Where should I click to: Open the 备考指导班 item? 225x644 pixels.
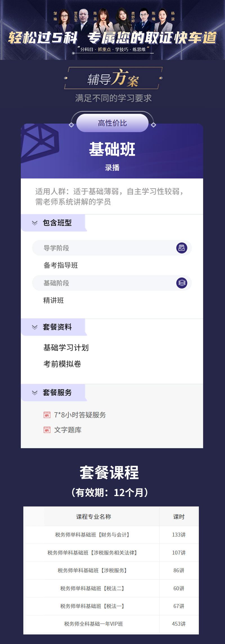tap(61, 265)
